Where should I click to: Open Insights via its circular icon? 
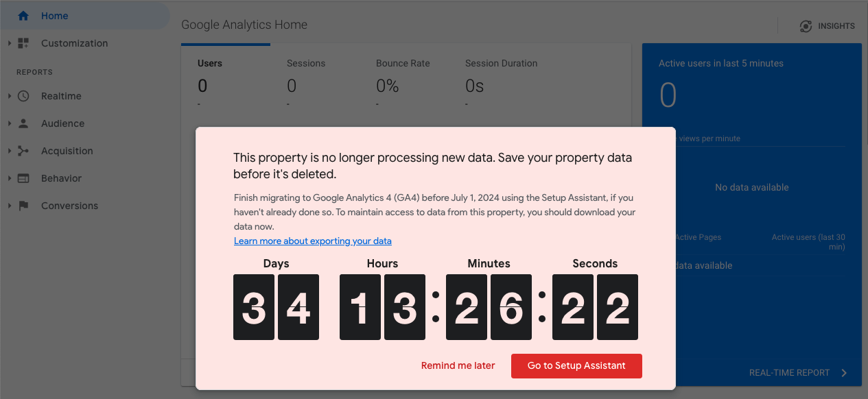tap(806, 26)
